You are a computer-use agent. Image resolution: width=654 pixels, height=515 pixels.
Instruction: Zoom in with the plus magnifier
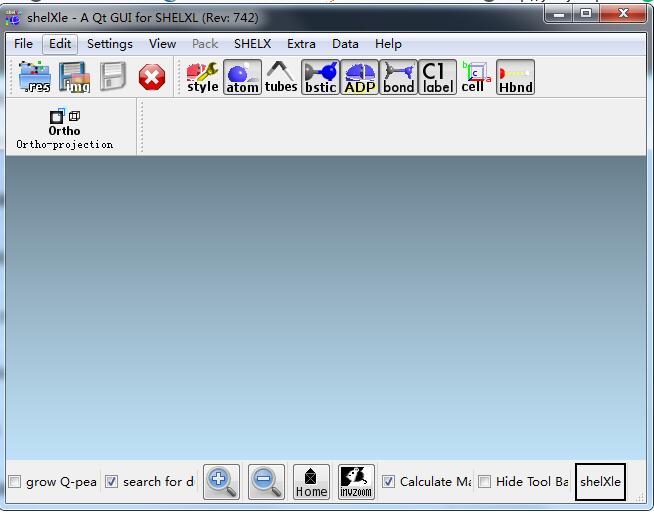point(221,482)
